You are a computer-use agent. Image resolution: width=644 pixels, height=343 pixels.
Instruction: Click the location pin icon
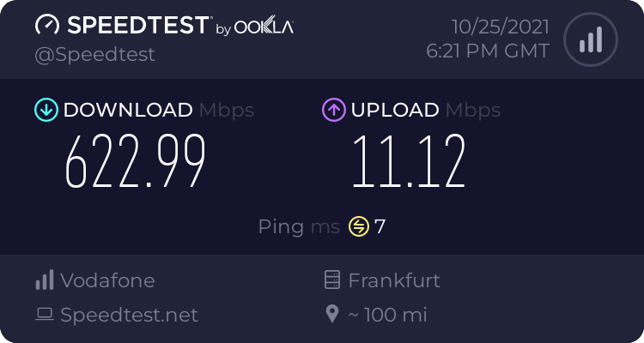[332, 315]
